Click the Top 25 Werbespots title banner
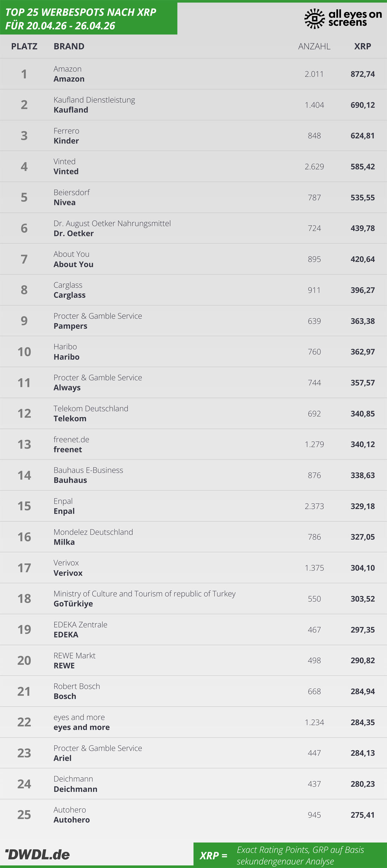This screenshot has width=387, height=868. pyautogui.click(x=88, y=18)
